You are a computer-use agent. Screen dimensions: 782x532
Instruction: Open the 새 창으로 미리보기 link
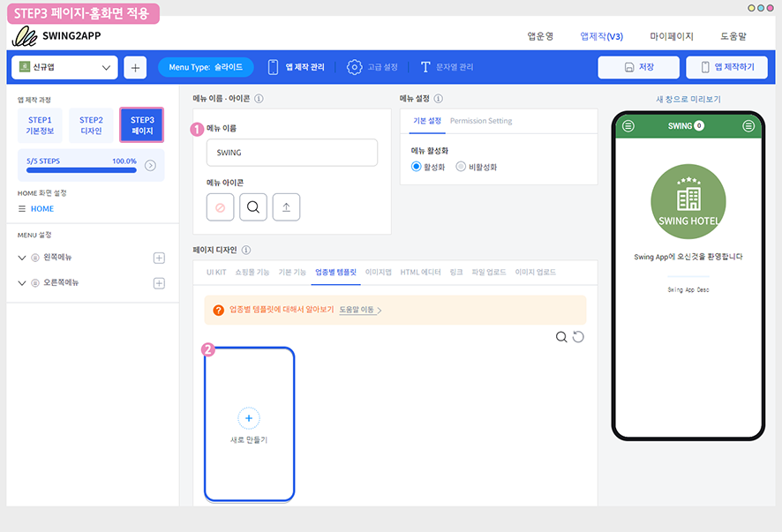click(688, 99)
